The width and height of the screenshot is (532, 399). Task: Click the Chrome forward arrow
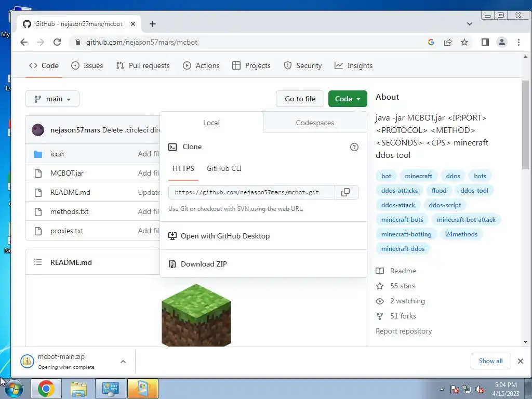(x=41, y=42)
